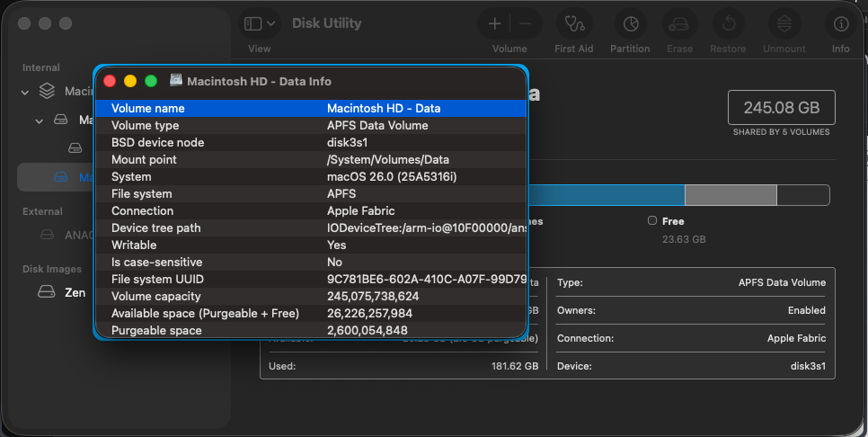Click the 245.08 GB capacity box
Viewport: 868px width, 437px height.
[781, 107]
